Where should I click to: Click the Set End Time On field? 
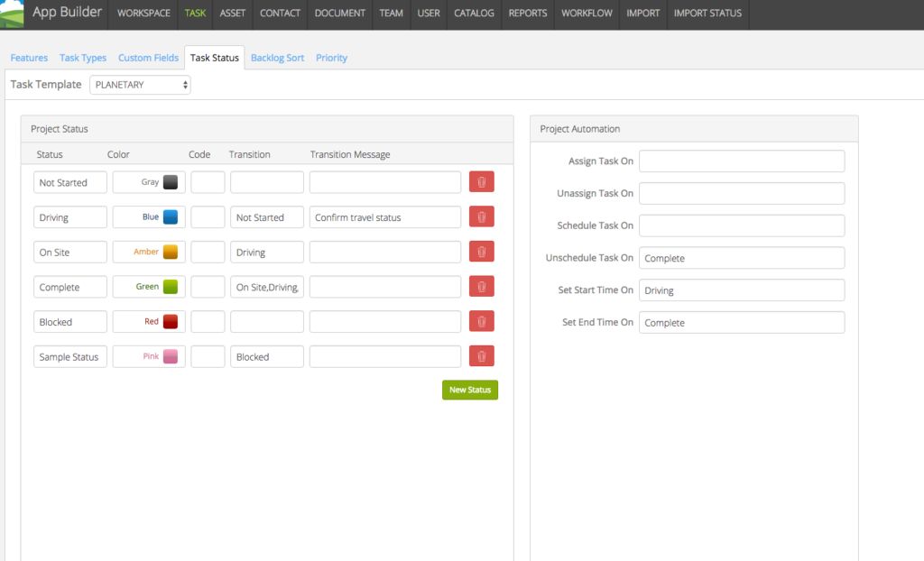pyautogui.click(x=742, y=322)
